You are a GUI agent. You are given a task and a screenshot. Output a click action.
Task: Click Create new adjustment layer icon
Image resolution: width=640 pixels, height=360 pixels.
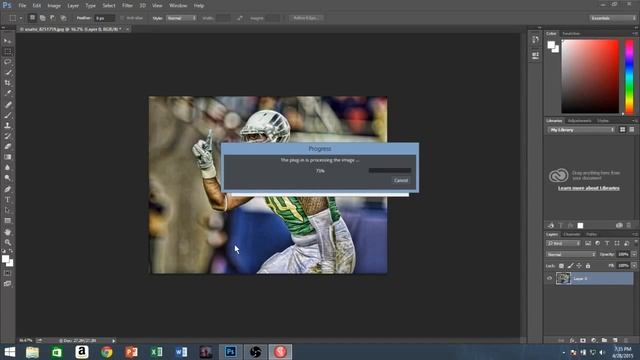593,340
